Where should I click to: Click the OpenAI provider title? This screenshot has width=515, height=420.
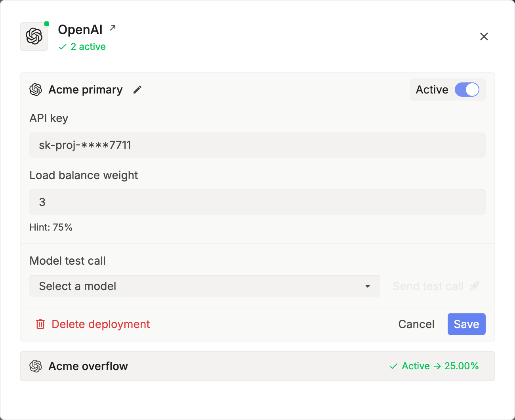pos(80,30)
